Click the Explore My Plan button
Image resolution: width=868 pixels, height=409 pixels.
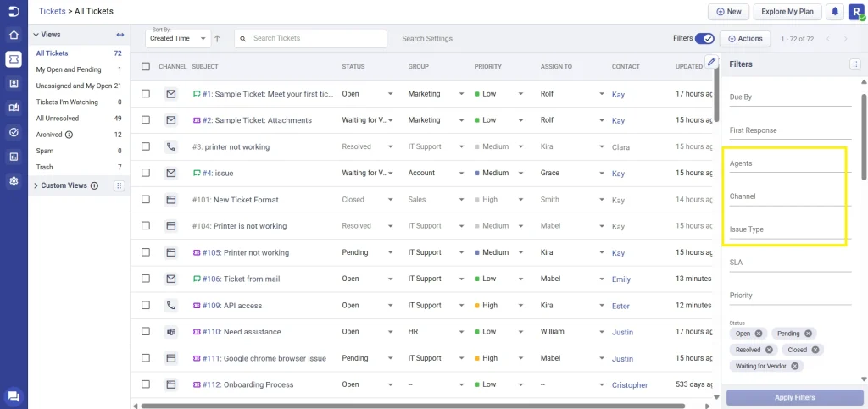coord(787,11)
